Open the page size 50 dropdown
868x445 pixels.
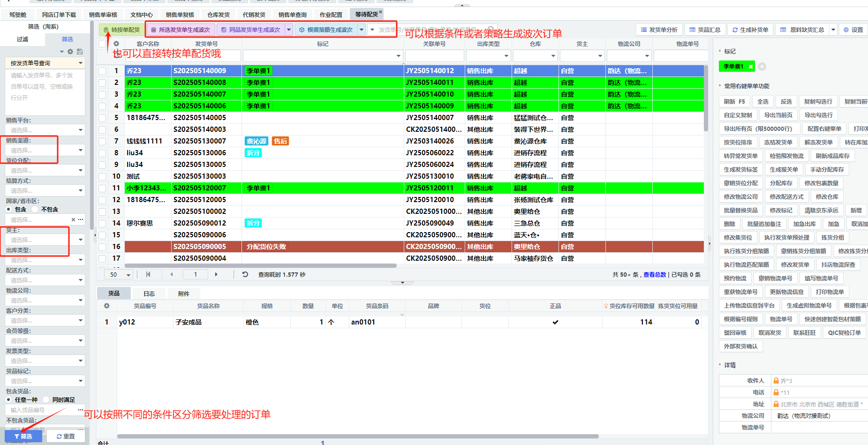pos(128,275)
